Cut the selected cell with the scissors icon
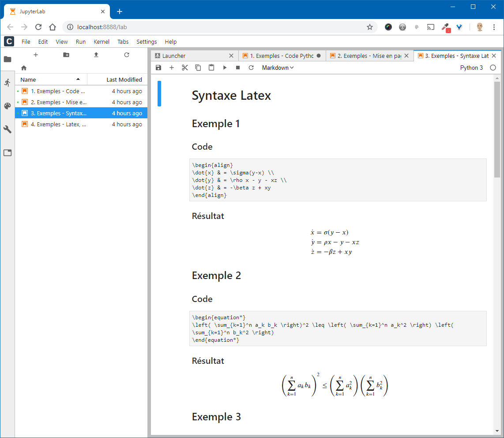The height and width of the screenshot is (438, 504). pyautogui.click(x=185, y=68)
